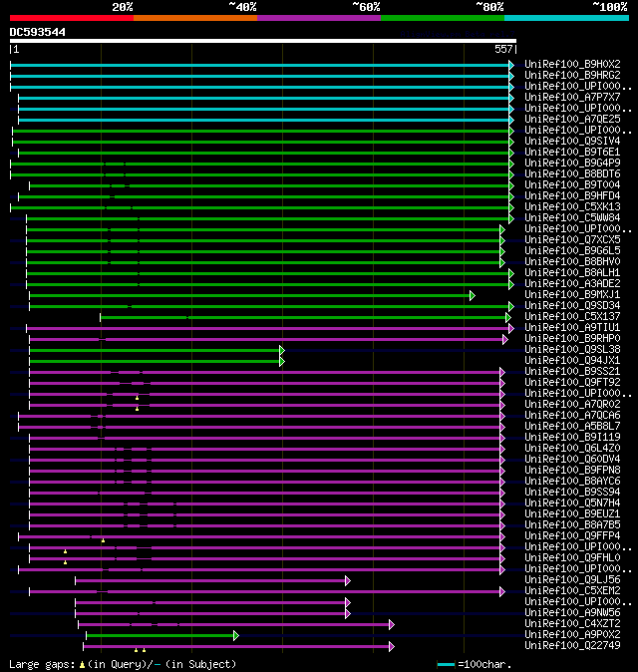This screenshot has height=672, width=638.
Task: Click the yellow gap marker in A7QR02 row
Action: 138,410
